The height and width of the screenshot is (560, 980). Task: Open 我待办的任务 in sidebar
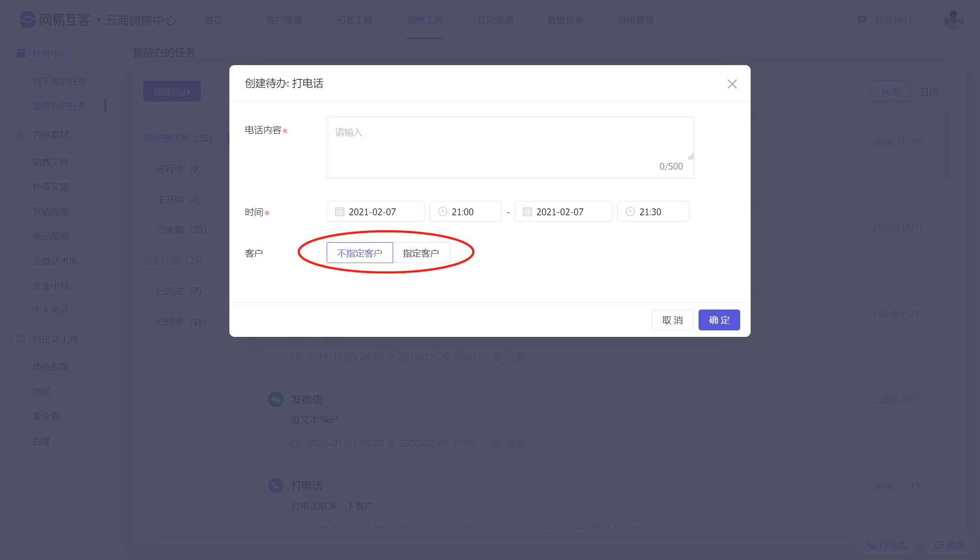[60, 106]
